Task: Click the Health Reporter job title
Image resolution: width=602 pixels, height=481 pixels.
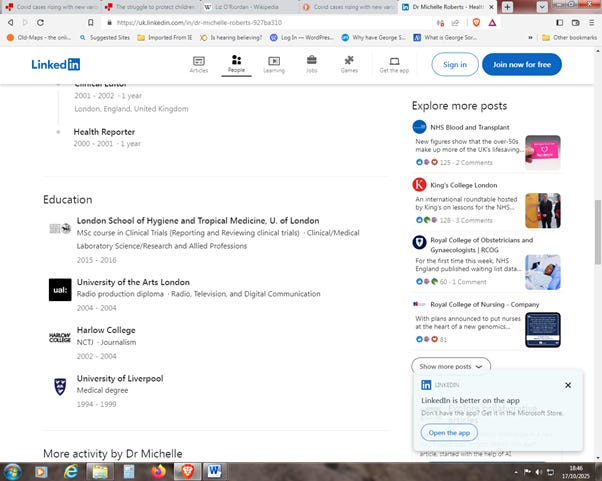Action: [104, 132]
